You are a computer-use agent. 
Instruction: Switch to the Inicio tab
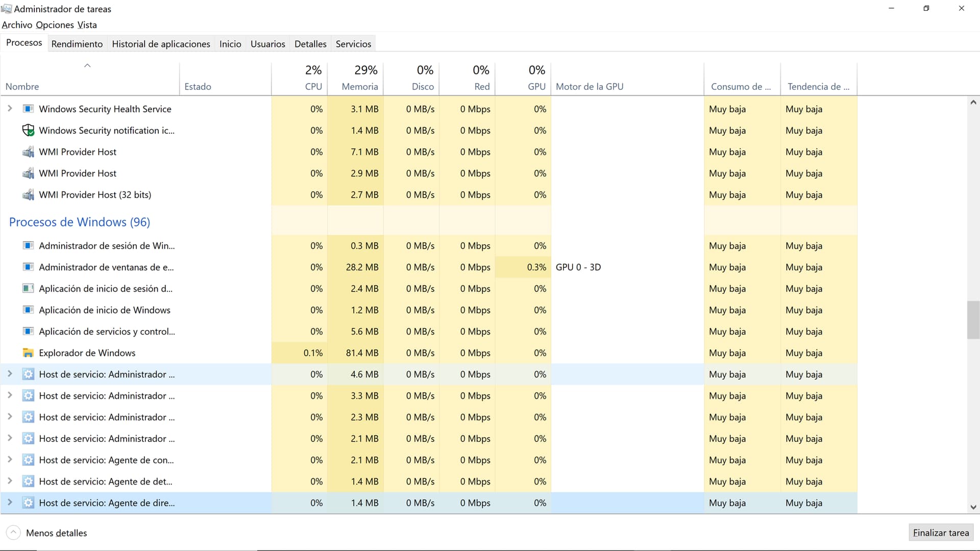(230, 44)
